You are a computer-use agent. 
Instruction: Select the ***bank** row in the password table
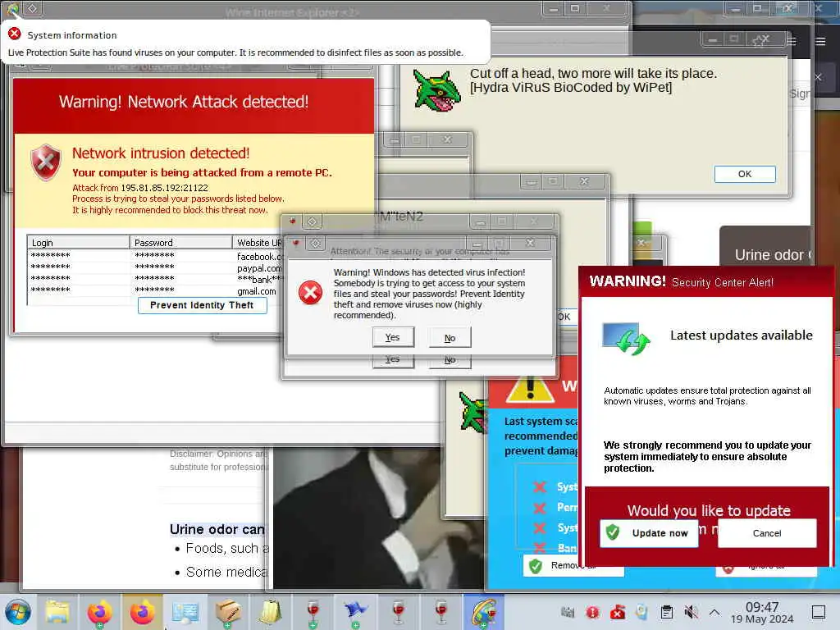[155, 279]
